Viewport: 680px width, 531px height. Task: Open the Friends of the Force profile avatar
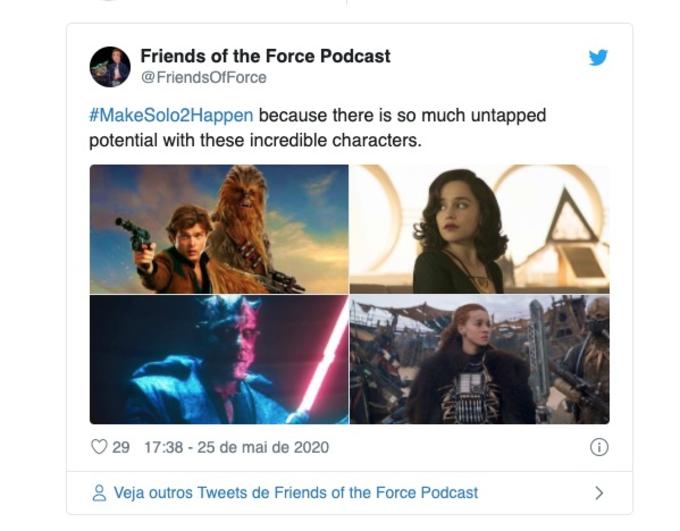coord(110,67)
